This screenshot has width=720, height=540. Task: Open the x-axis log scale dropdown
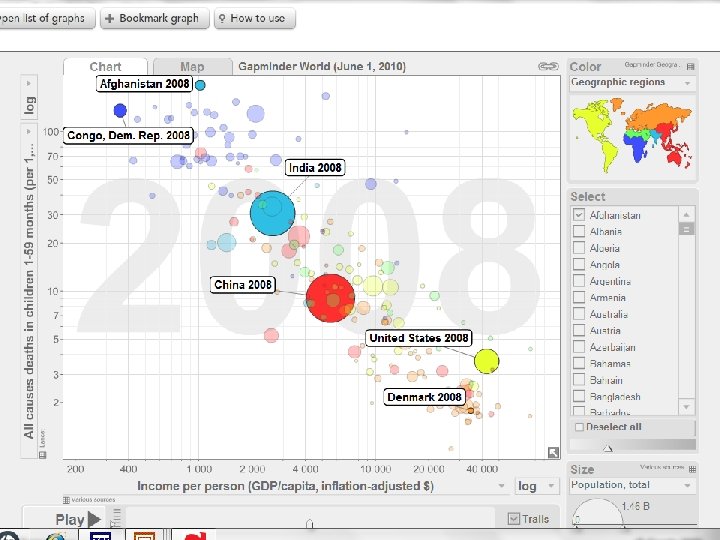[x=536, y=486]
